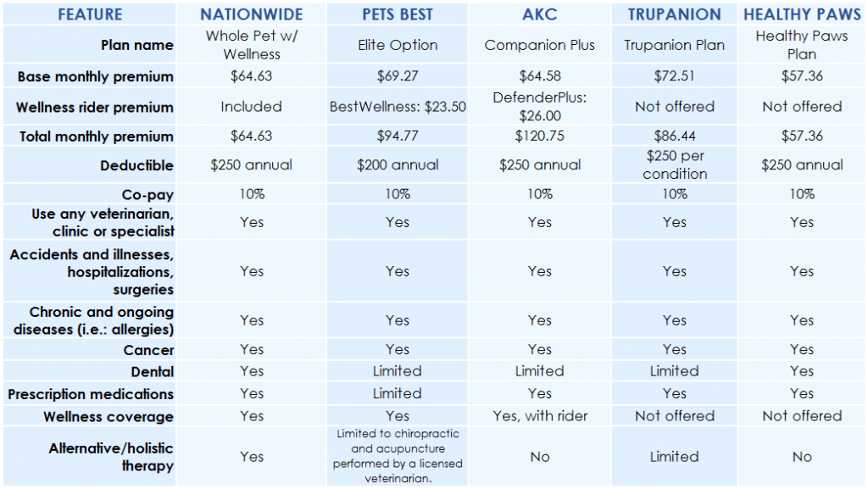The height and width of the screenshot is (489, 868).
Task: Select Pets Best's $200 annual deductible cell
Action: tap(398, 165)
